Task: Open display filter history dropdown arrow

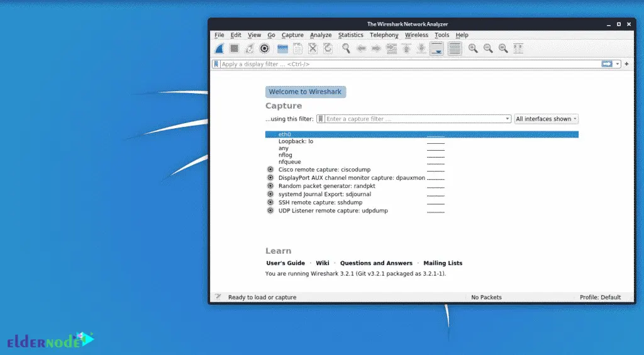Action: [x=618, y=64]
